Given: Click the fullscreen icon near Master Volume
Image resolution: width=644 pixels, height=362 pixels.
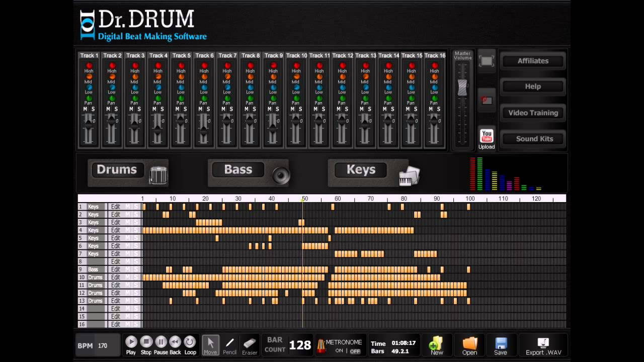Looking at the screenshot, I should click(x=487, y=61).
